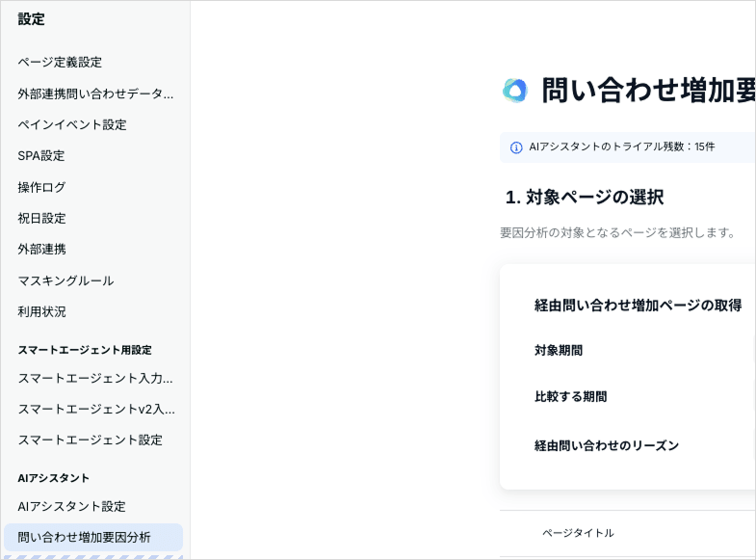Click the ページタイトル column header
Screen dimensions: 756x560
578,533
